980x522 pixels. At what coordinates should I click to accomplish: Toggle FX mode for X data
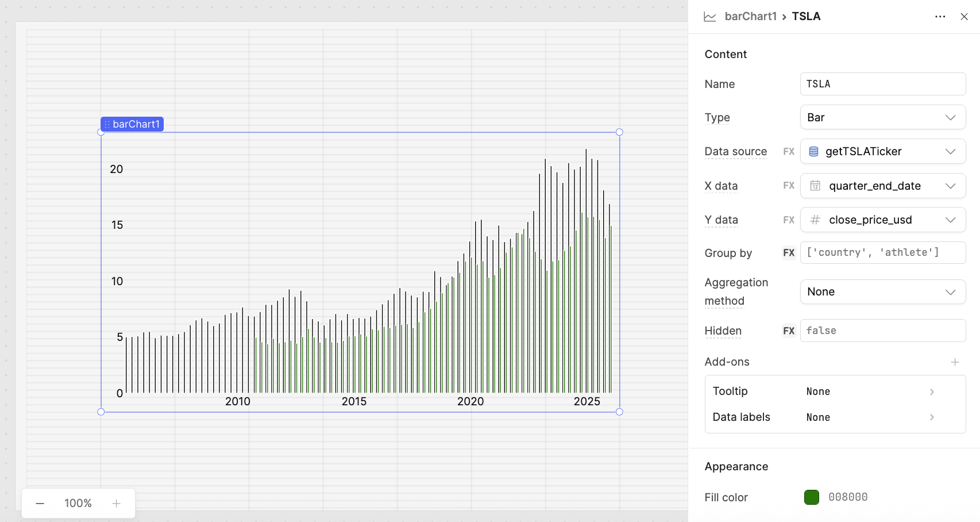[x=789, y=186]
